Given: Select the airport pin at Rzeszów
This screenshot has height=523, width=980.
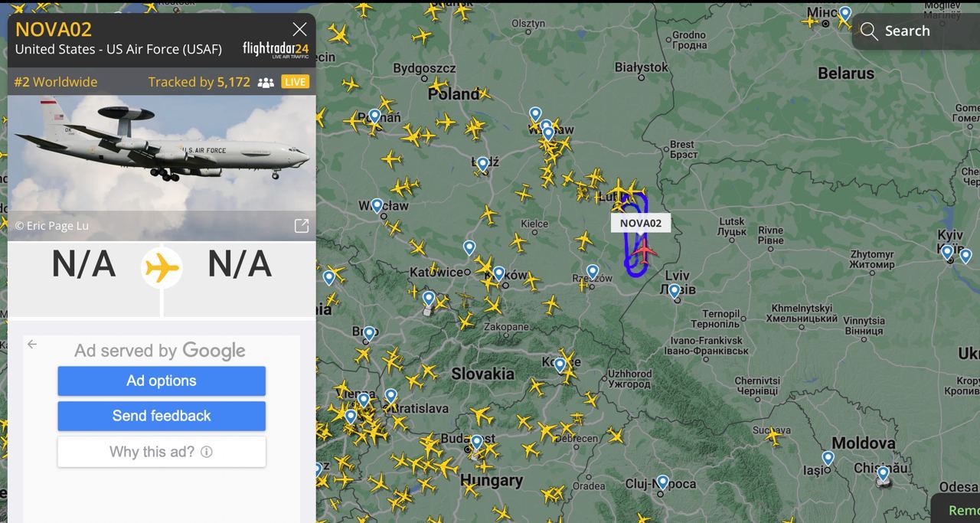Looking at the screenshot, I should click(593, 271).
